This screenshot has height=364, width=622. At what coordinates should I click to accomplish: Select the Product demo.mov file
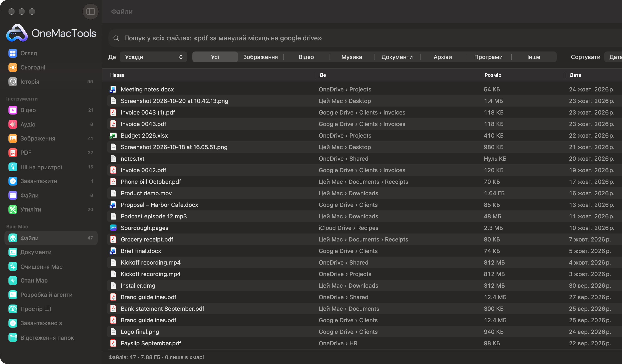click(364, 193)
